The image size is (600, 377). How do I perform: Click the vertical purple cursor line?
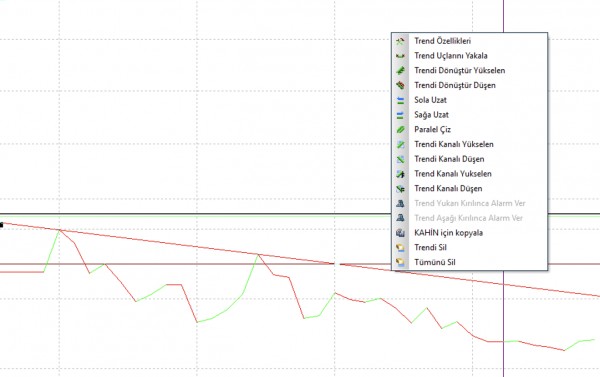coord(503,325)
